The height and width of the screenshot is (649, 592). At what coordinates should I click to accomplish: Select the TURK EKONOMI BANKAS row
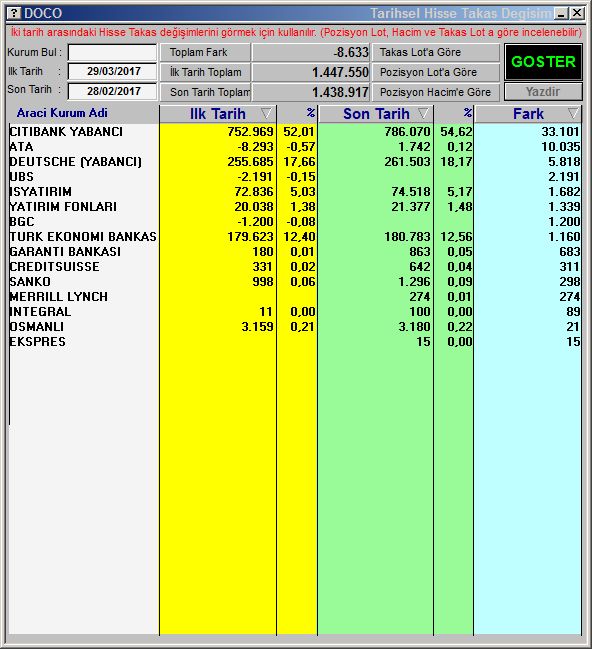pyautogui.click(x=295, y=237)
